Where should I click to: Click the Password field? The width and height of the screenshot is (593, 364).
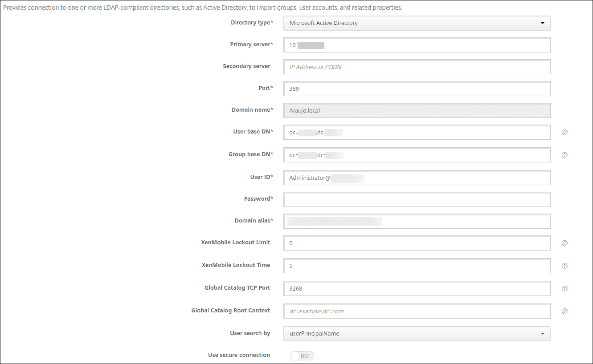(417, 199)
